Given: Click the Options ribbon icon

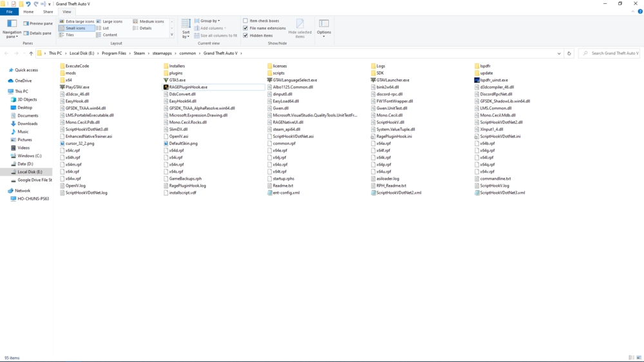Looking at the screenshot, I should click(x=324, y=24).
